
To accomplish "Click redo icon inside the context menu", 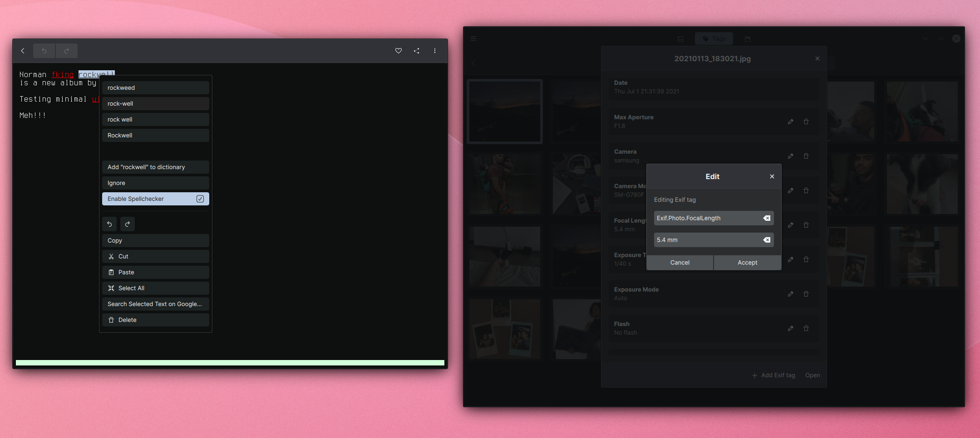I will pos(128,224).
